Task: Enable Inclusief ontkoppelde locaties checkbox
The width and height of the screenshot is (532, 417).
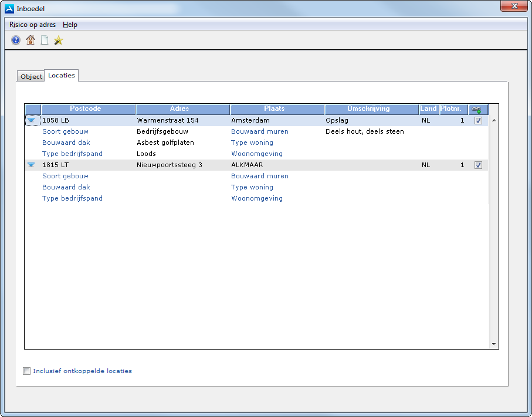Action: 26,371
